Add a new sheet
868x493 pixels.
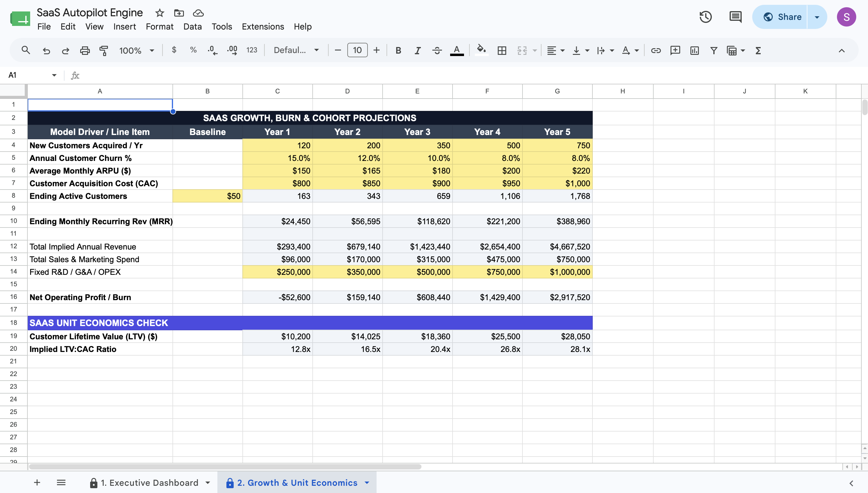(37, 482)
